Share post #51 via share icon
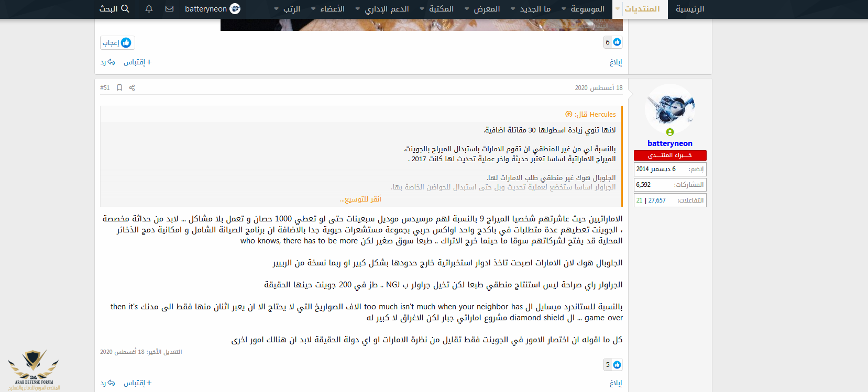This screenshot has height=392, width=868. click(x=132, y=88)
